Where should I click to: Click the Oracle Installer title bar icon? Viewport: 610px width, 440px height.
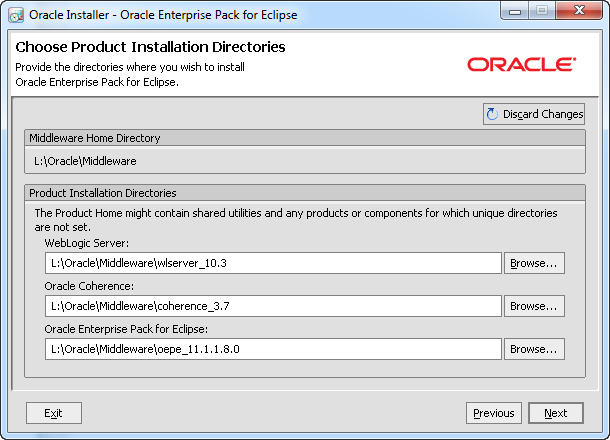(x=16, y=15)
